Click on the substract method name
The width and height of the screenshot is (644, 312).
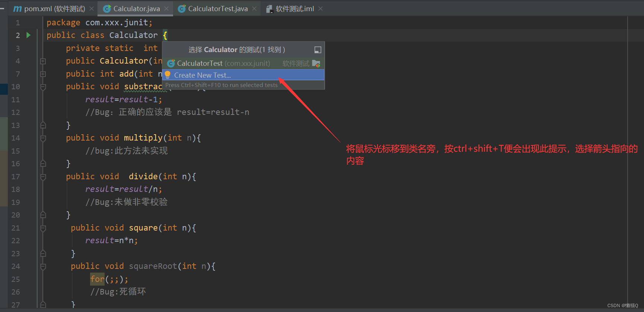[143, 87]
